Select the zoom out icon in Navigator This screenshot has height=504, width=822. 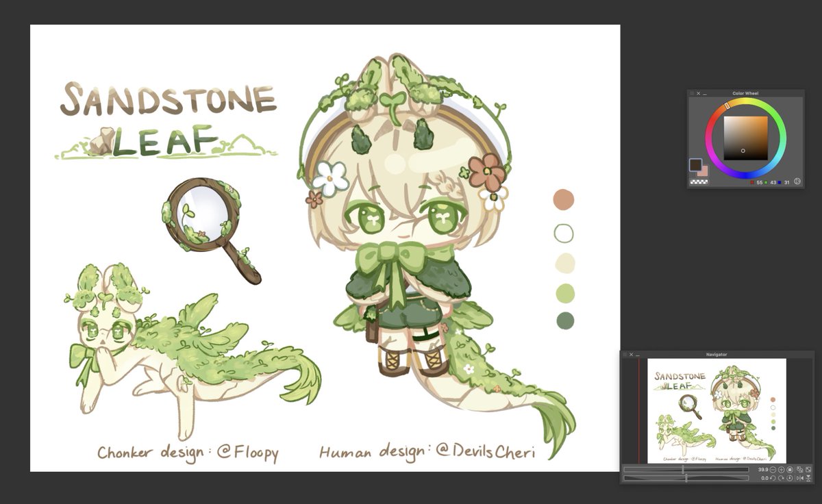773,469
